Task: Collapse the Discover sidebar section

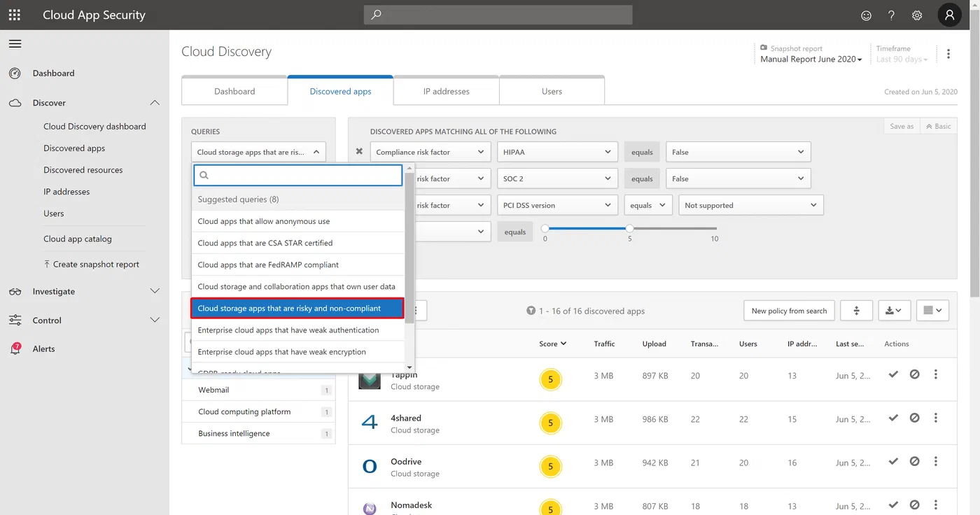Action: (x=155, y=103)
